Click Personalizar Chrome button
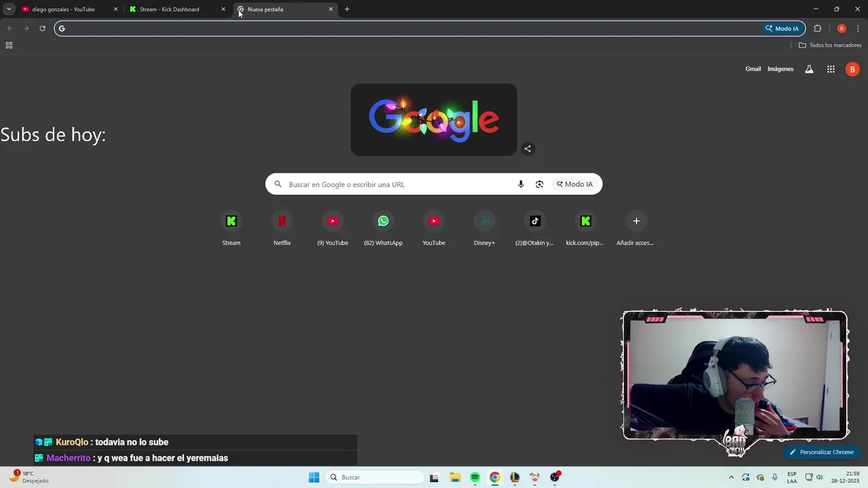868x488 pixels. 821,452
